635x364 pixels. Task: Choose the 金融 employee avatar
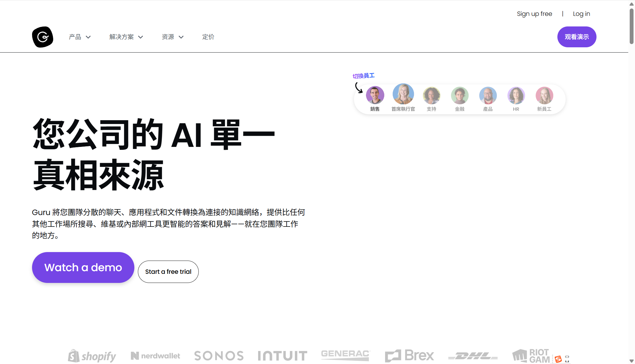(459, 95)
